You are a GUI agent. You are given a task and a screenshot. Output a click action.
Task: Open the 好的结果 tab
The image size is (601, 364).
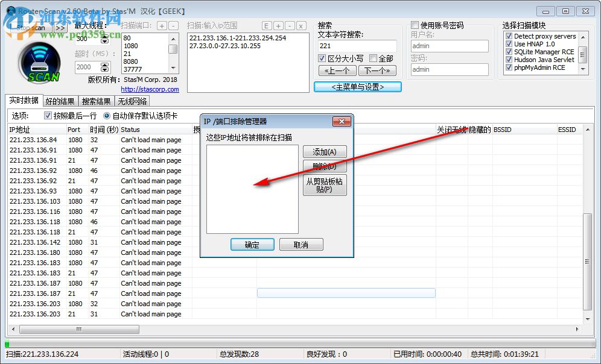(x=60, y=101)
